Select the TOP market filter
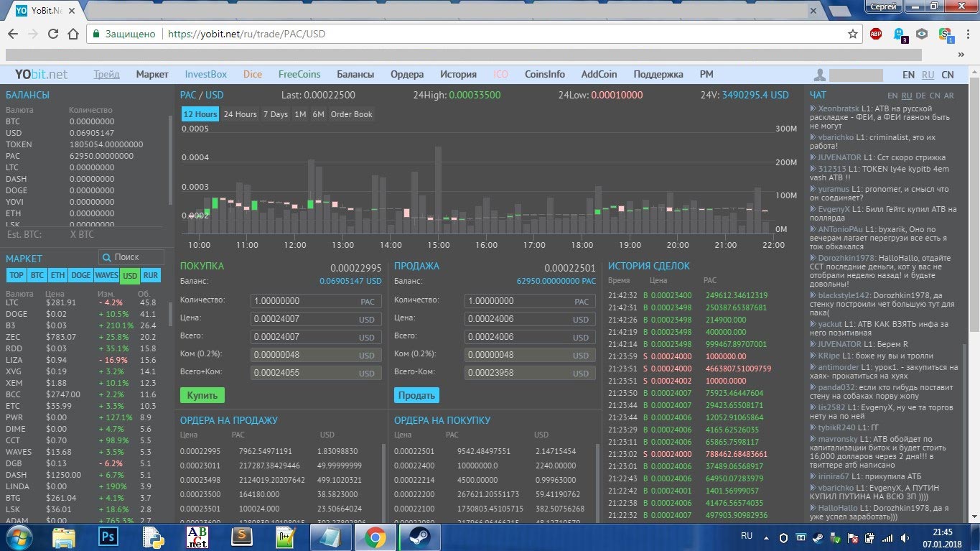 click(x=17, y=275)
